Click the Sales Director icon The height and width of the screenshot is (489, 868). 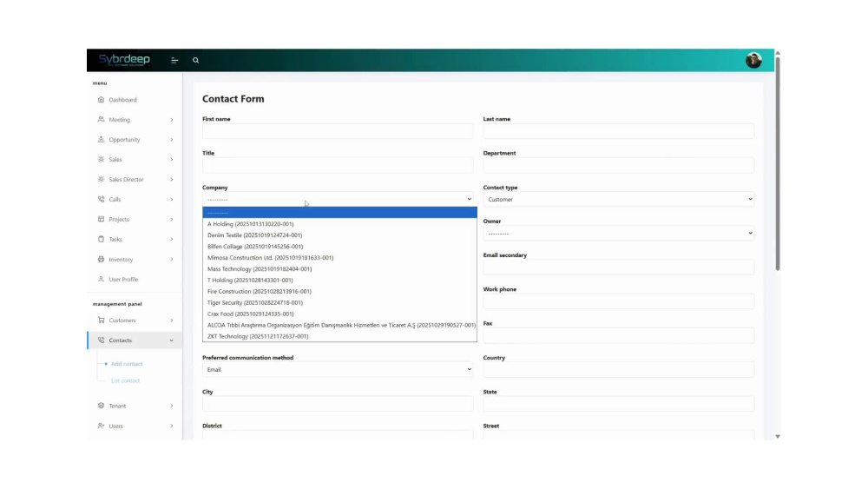(101, 180)
